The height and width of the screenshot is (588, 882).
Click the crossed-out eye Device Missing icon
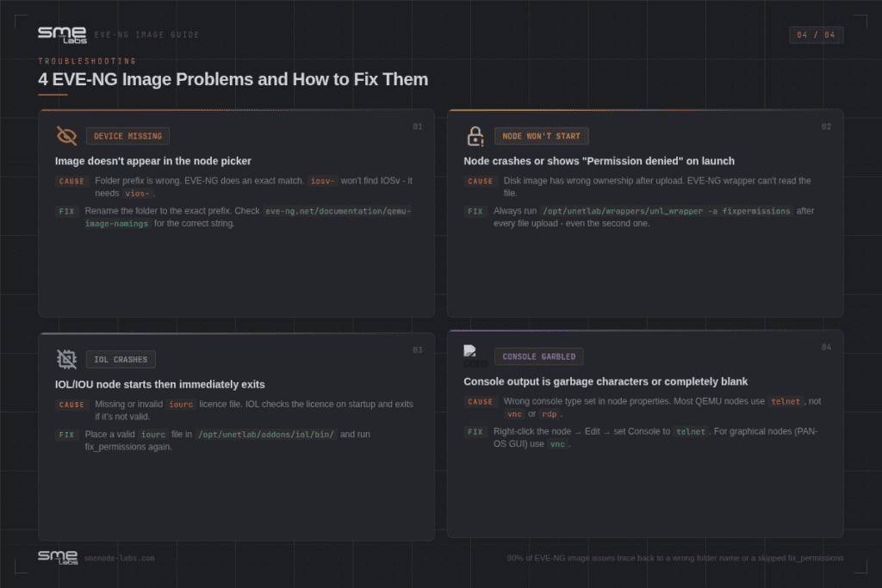67,135
